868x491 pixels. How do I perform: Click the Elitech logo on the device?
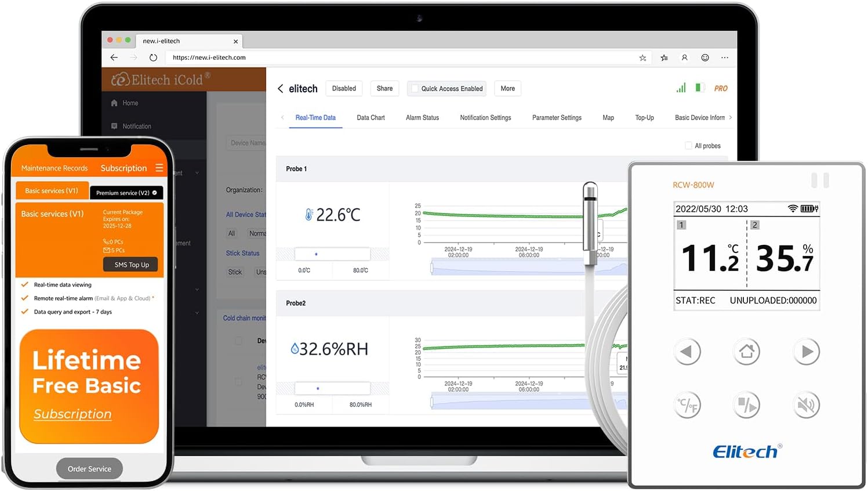[747, 451]
